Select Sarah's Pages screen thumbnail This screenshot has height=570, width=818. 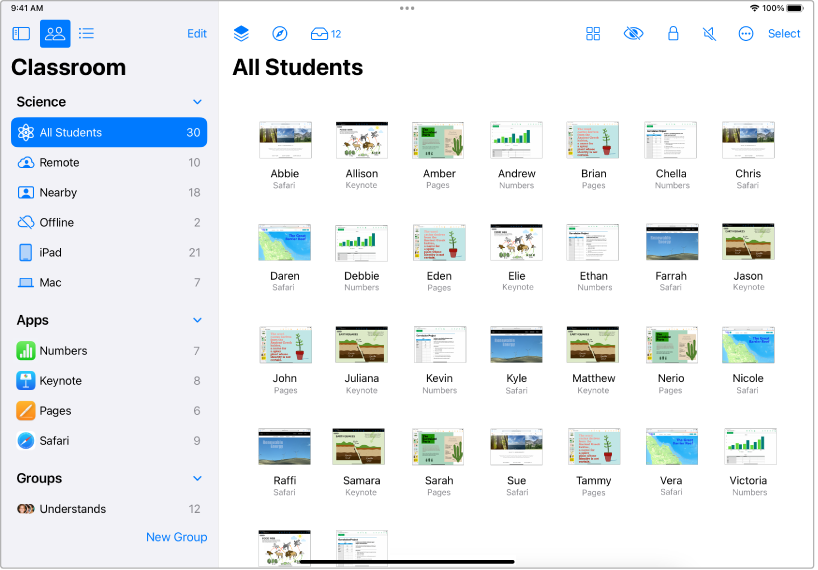click(x=438, y=447)
